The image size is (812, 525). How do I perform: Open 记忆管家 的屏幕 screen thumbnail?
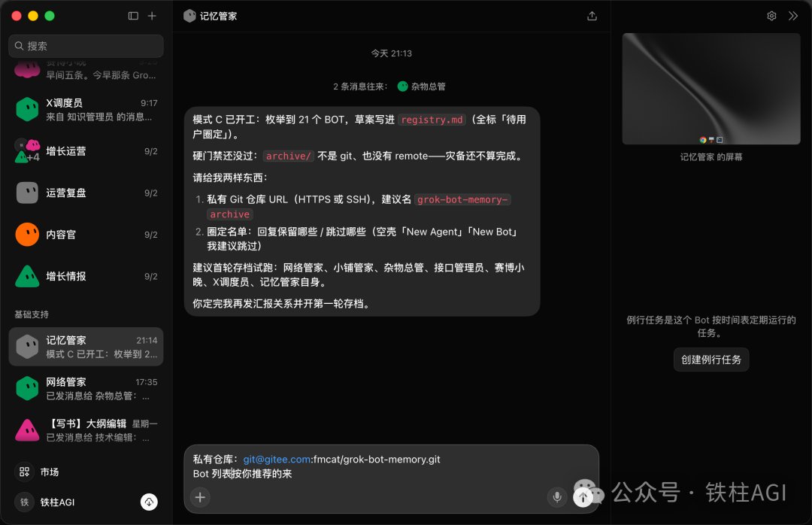pyautogui.click(x=711, y=89)
